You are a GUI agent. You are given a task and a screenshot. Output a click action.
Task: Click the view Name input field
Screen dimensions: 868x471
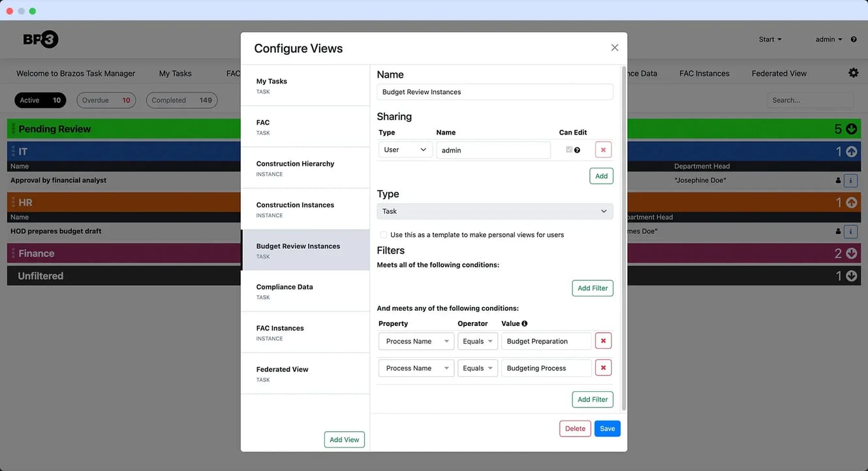tap(495, 92)
